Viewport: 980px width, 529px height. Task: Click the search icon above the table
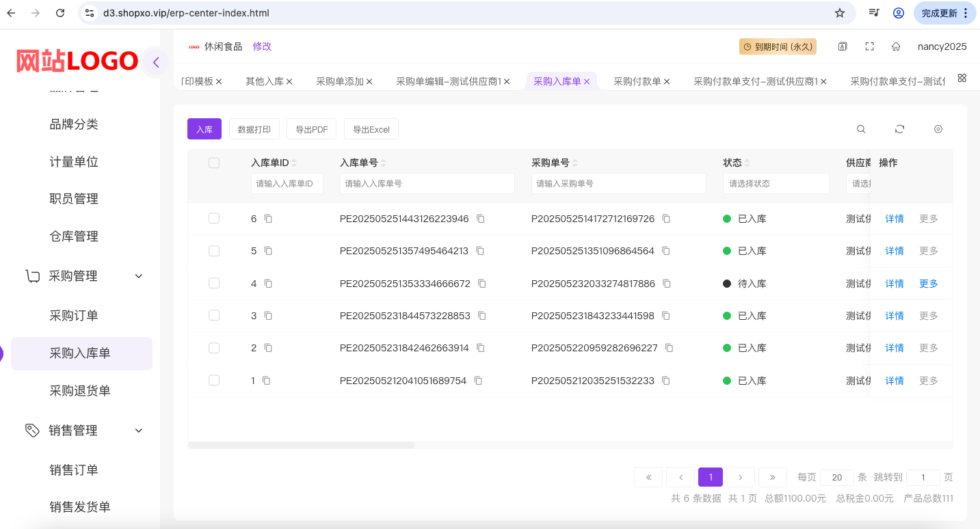861,129
